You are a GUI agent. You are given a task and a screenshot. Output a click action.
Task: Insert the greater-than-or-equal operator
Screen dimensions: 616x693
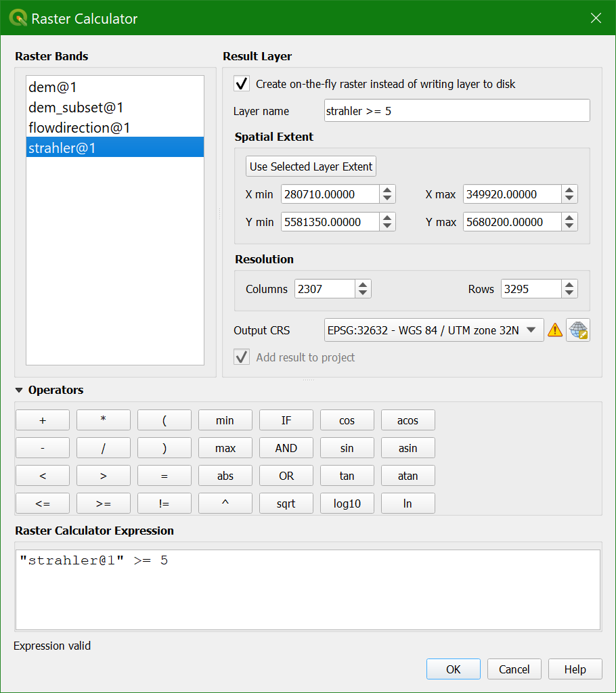tap(104, 504)
